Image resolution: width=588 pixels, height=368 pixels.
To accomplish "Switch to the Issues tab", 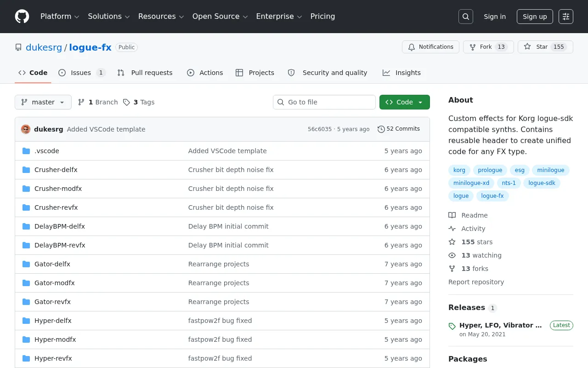I will pos(82,73).
